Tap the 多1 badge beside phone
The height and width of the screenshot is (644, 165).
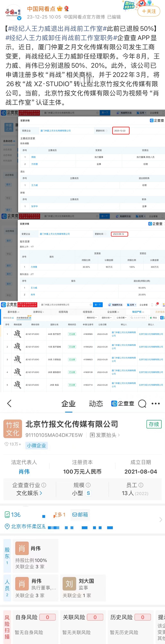[60, 515]
